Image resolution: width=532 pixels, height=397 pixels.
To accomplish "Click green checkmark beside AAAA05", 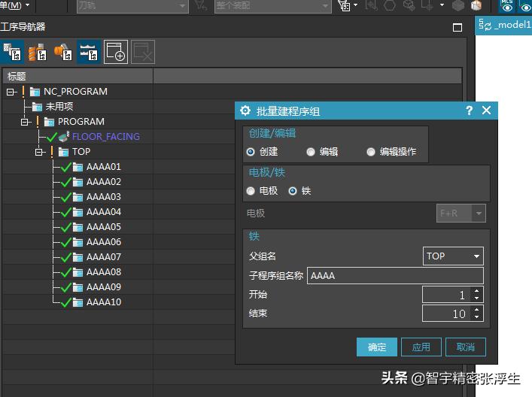I will point(65,227).
